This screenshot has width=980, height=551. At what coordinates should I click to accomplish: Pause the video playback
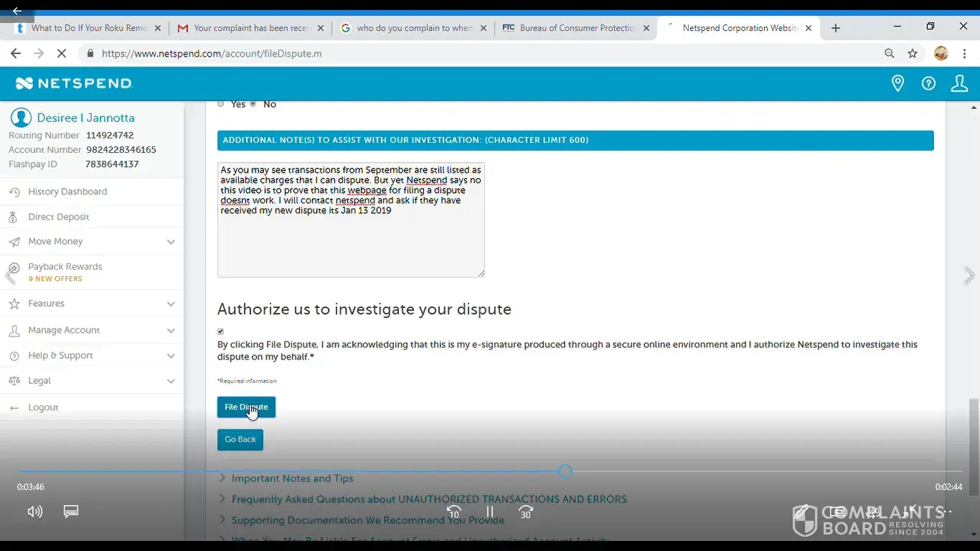(490, 512)
